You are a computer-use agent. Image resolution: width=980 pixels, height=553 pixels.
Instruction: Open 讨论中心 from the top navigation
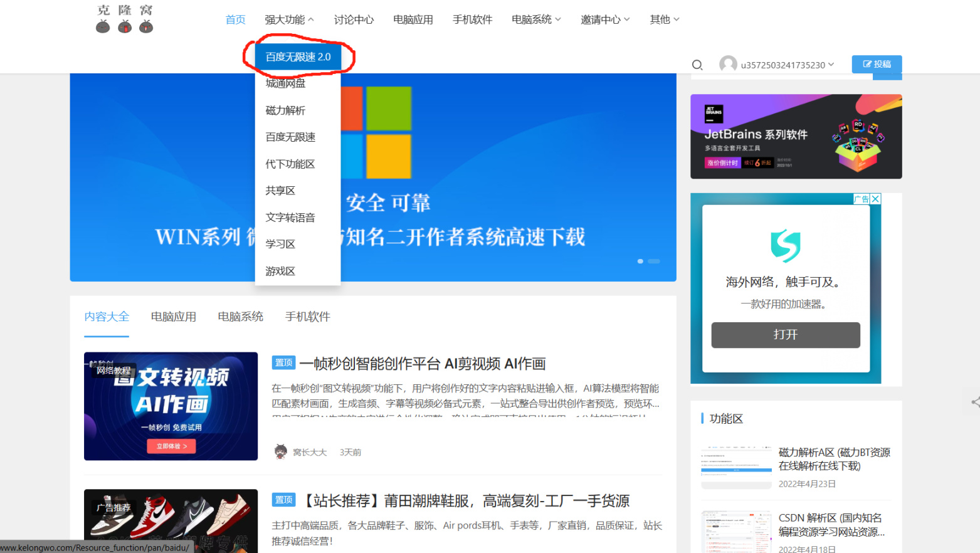354,19
